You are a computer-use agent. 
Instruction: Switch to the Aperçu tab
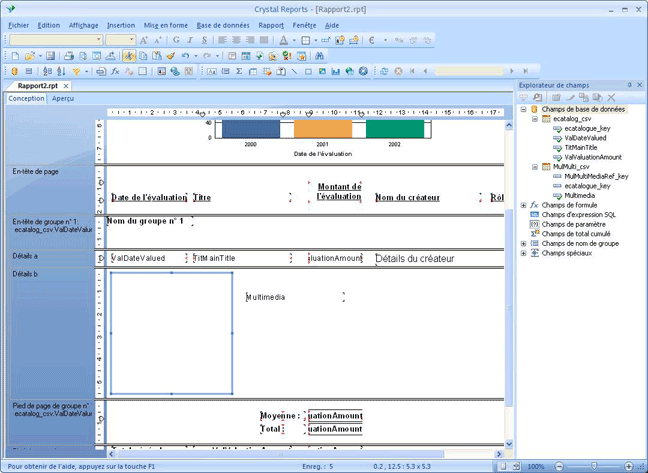tap(63, 99)
